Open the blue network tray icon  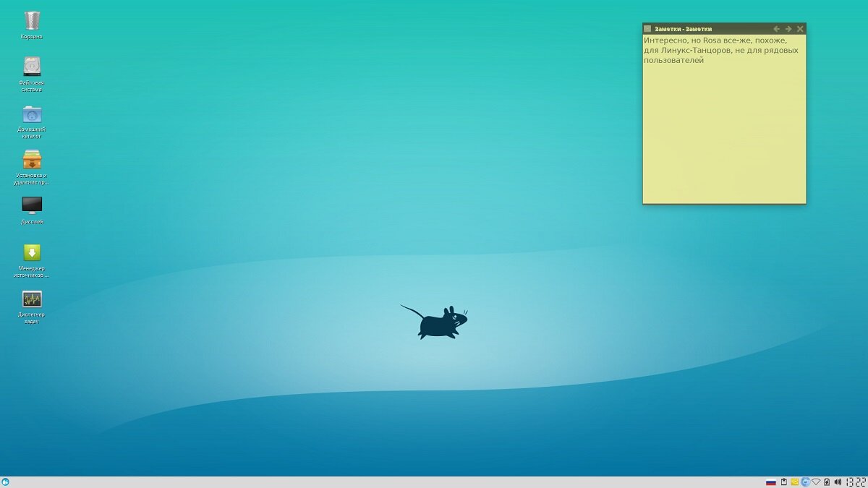[x=805, y=481]
